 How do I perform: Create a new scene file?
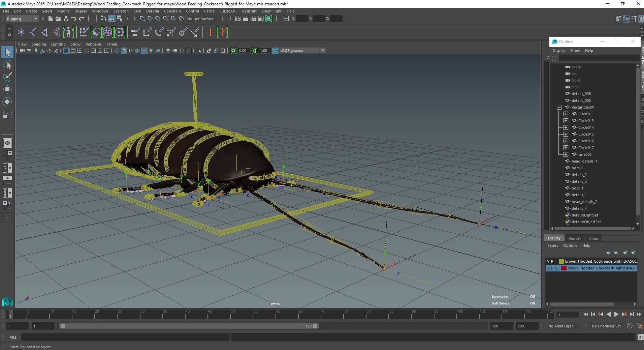[x=50, y=19]
